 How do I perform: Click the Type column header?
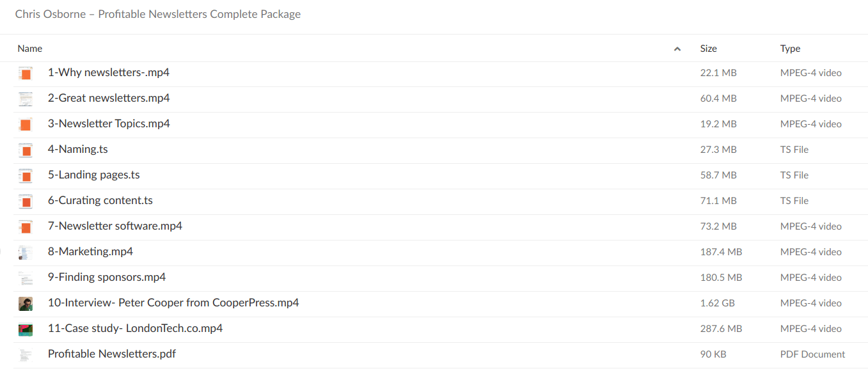click(x=790, y=48)
